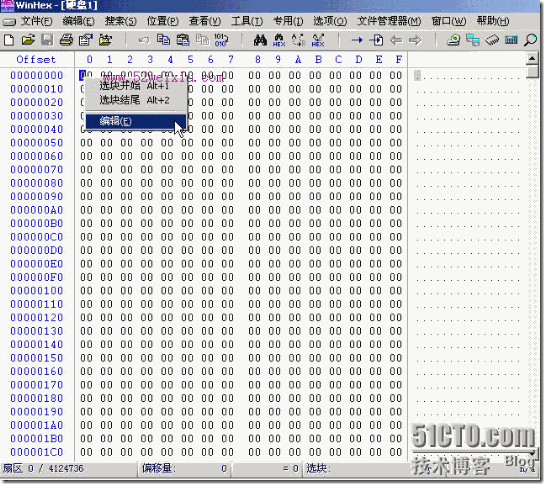544x484 pixels.
Task: Click the Forward right arrow icon
Action: coord(415,40)
